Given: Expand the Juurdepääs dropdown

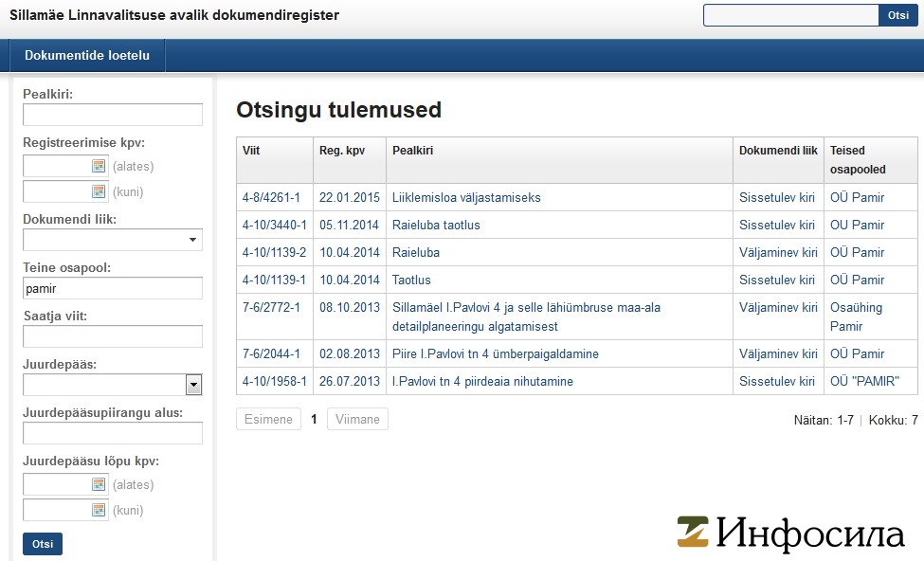Looking at the screenshot, I should [x=193, y=385].
